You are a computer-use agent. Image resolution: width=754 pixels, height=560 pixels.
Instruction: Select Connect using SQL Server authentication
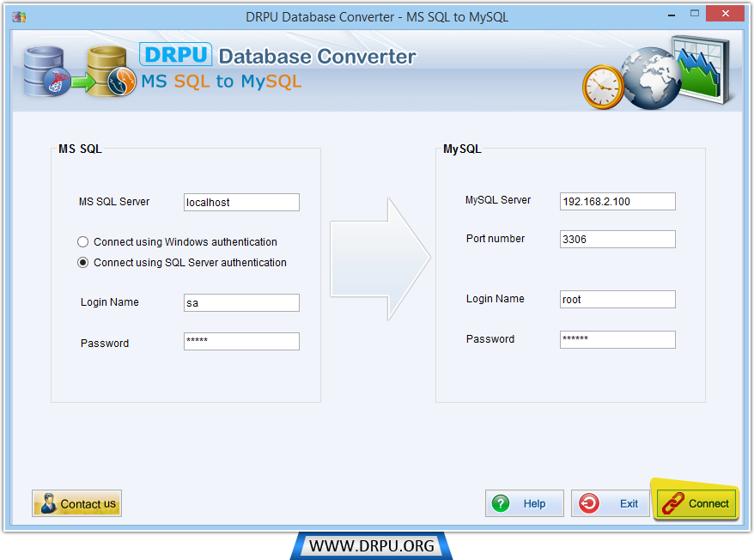[182, 262]
